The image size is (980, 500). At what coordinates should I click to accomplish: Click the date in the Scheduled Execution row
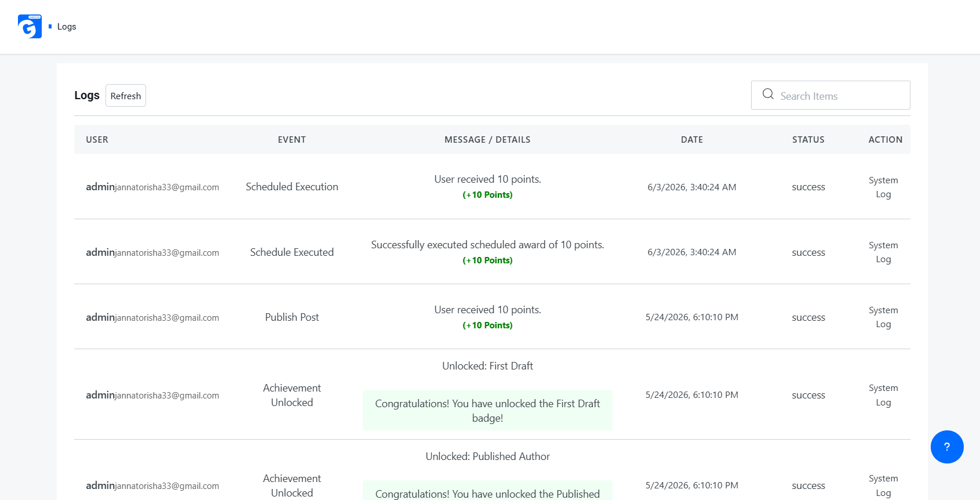click(692, 187)
